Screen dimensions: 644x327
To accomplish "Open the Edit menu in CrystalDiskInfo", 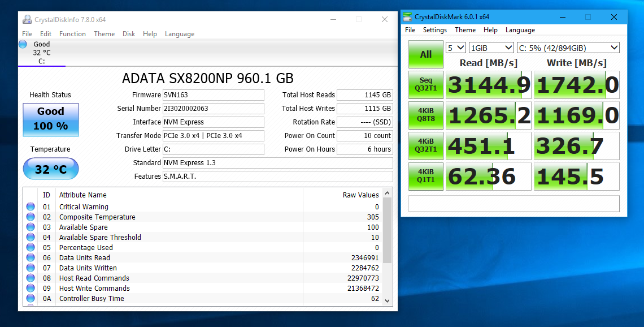I will [x=46, y=34].
